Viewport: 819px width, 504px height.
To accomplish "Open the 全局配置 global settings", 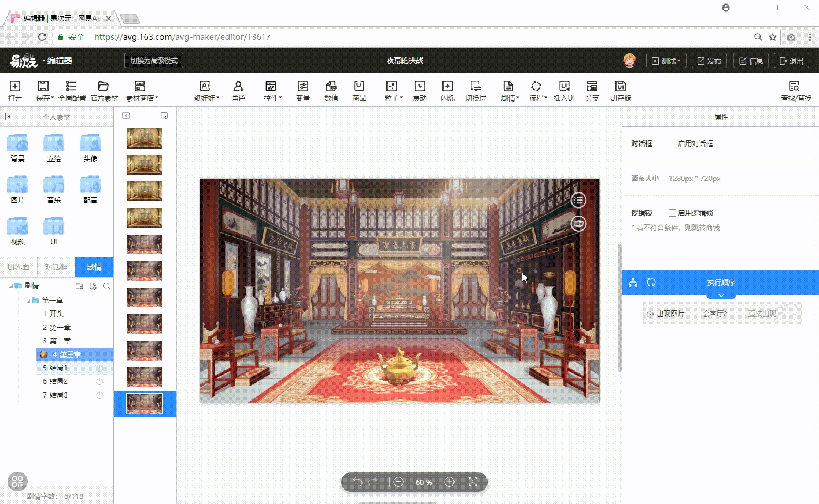I will click(x=72, y=91).
